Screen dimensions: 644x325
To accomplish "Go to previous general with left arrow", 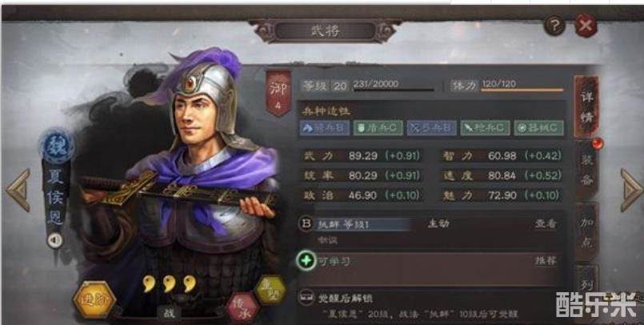I will (18, 191).
